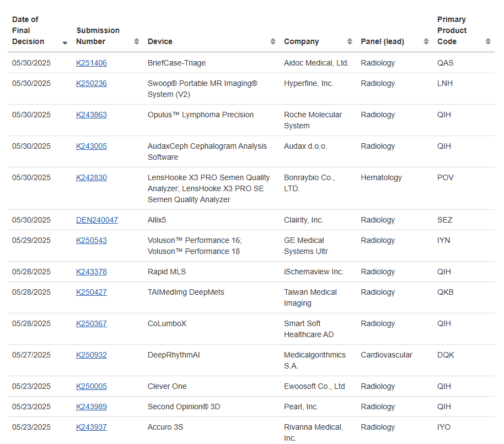Image resolution: width=504 pixels, height=444 pixels.
Task: Click the Submission Number sort icon
Action: pos(137,42)
